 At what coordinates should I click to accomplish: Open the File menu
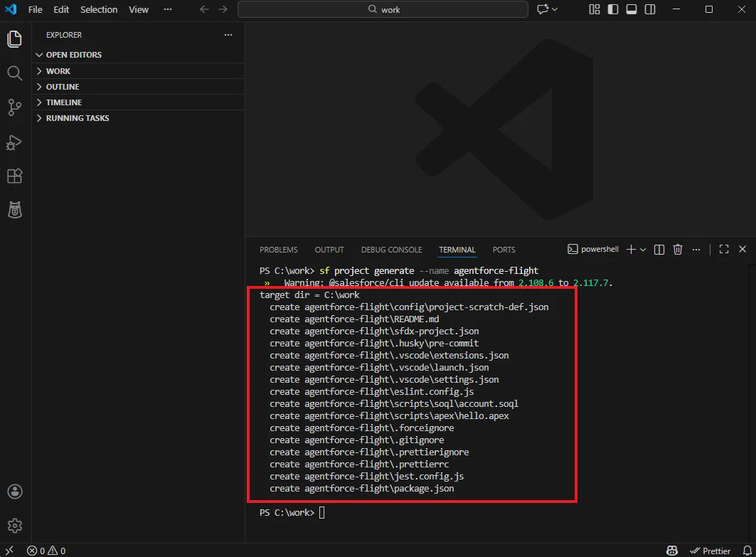[x=35, y=9]
